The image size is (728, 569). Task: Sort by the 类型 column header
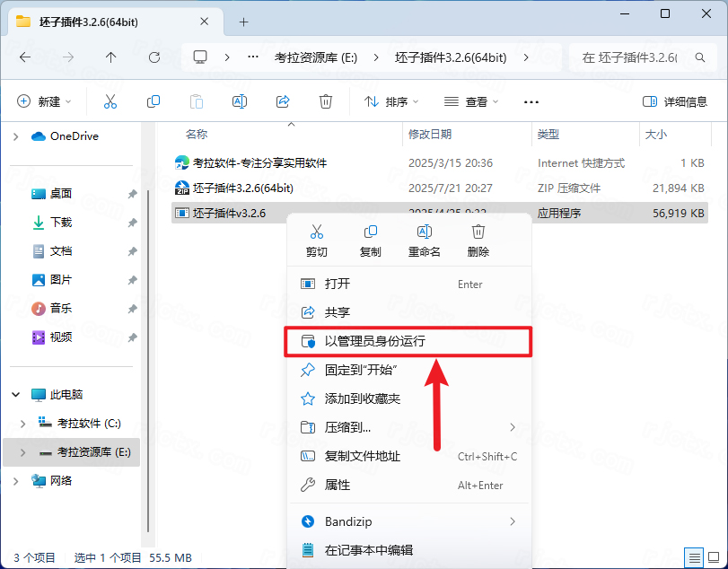[x=548, y=135]
